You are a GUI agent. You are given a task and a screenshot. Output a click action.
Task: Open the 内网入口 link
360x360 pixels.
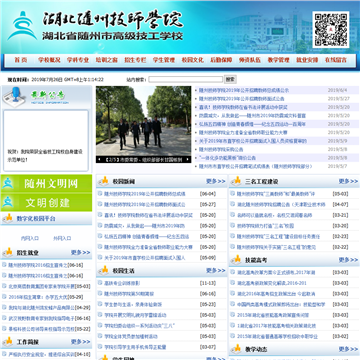(x=30, y=238)
